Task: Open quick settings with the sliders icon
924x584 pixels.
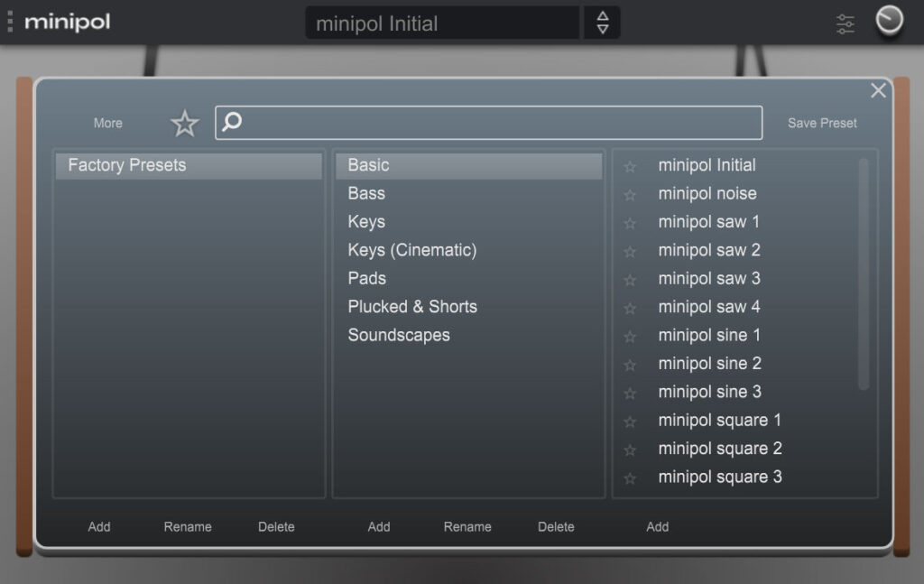Action: click(x=845, y=23)
